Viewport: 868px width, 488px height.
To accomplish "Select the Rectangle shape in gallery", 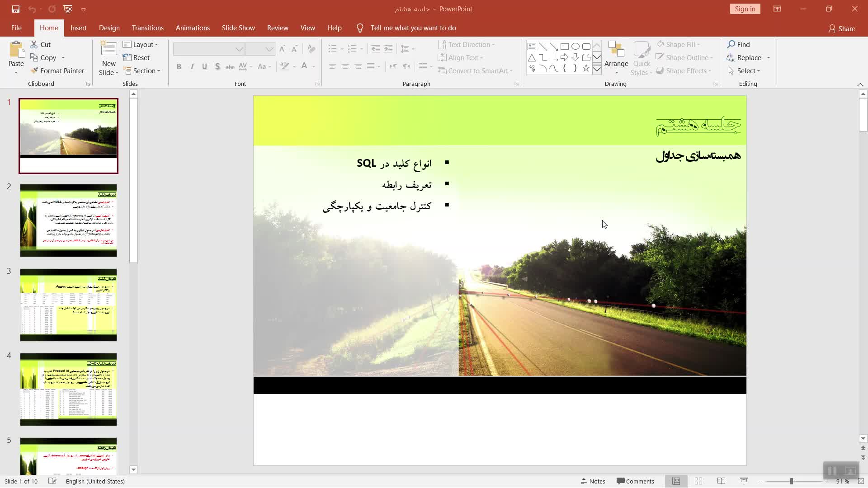I will pos(564,47).
